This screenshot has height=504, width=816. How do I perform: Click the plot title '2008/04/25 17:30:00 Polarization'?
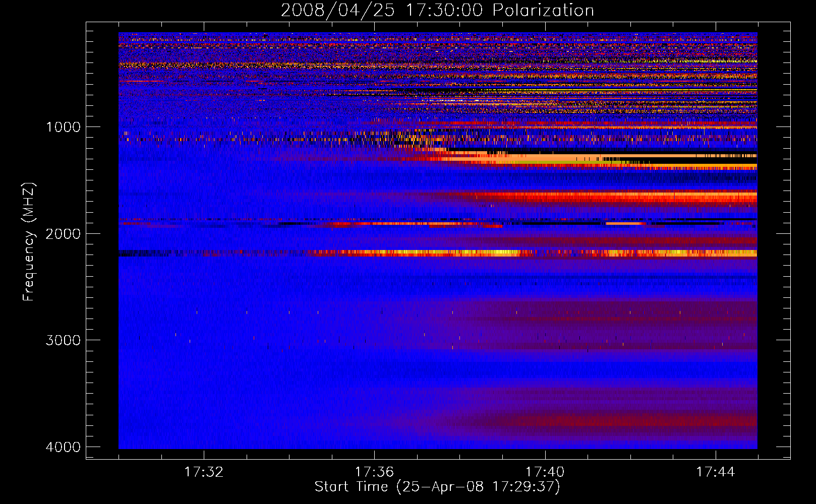437,11
